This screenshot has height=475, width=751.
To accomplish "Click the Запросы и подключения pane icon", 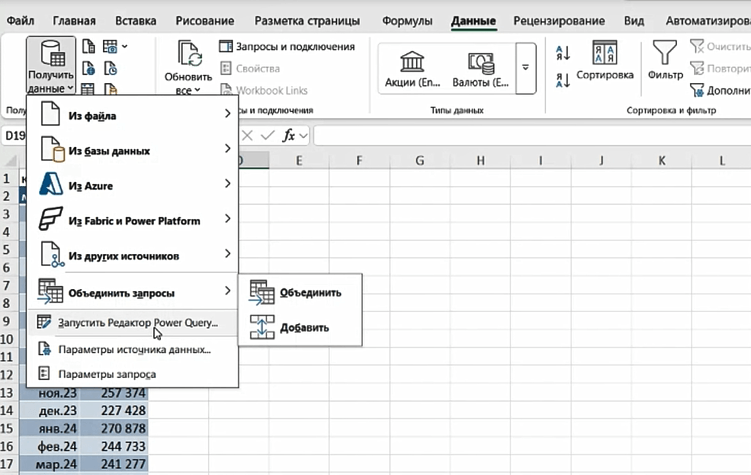I will coord(226,46).
